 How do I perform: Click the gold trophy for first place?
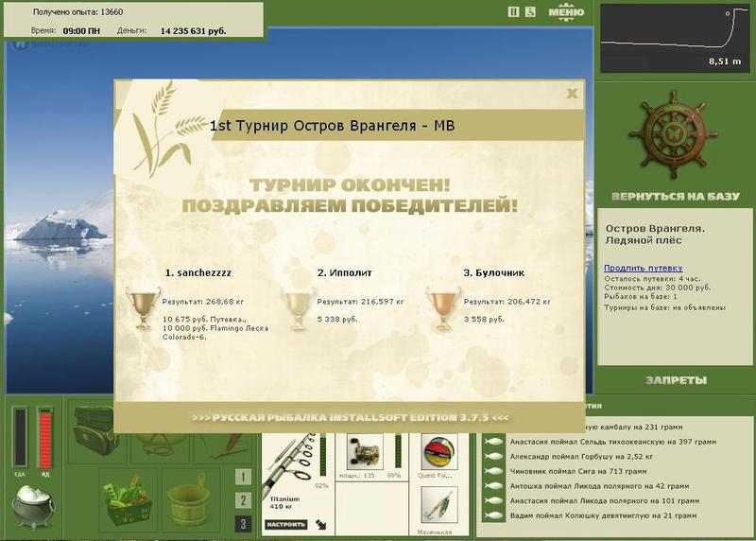pyautogui.click(x=143, y=308)
